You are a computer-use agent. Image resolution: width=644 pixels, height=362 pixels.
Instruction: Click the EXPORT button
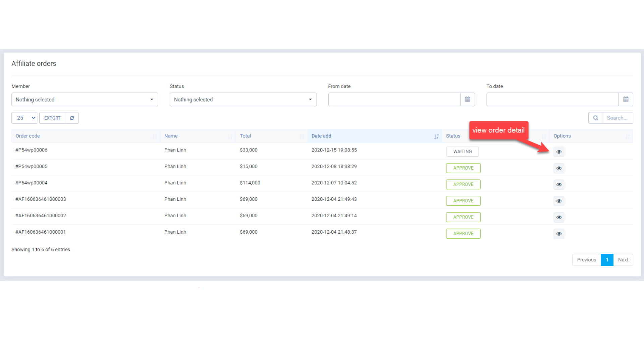tap(52, 118)
